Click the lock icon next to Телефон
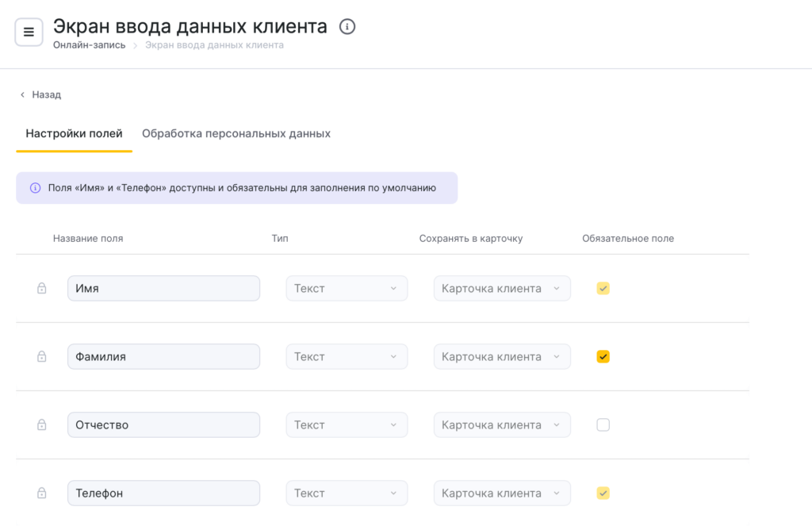812x526 pixels. pyautogui.click(x=42, y=493)
